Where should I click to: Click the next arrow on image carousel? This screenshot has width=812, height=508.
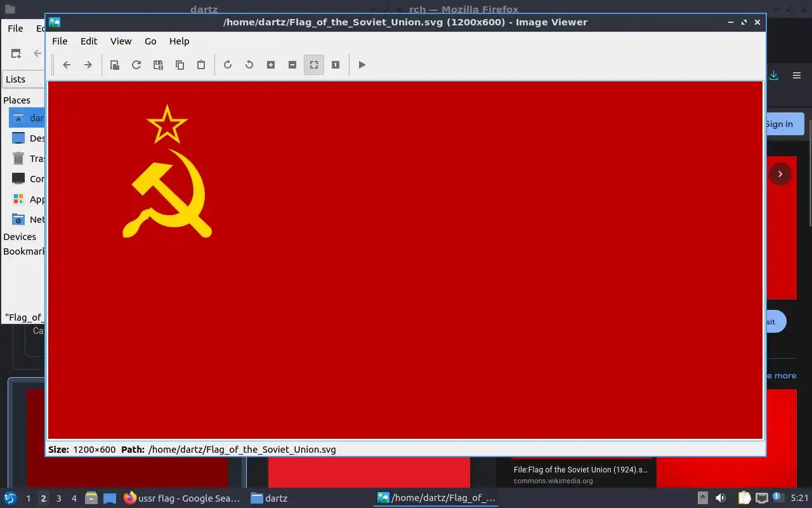[780, 174]
